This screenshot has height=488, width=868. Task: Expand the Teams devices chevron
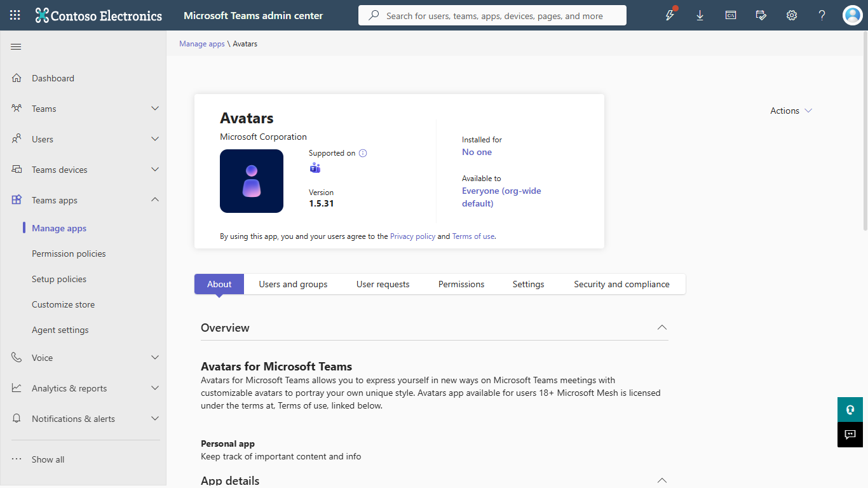(x=155, y=170)
